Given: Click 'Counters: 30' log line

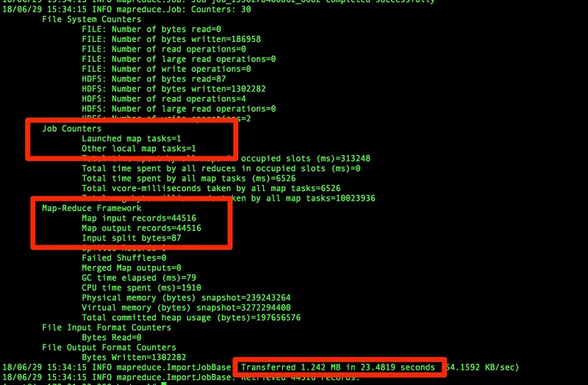Looking at the screenshot, I should (x=126, y=10).
